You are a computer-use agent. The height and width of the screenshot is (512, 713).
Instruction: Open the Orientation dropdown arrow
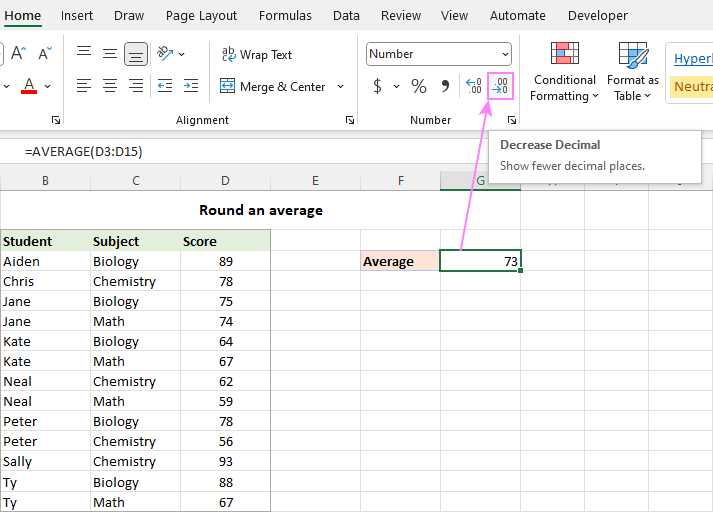(x=182, y=54)
